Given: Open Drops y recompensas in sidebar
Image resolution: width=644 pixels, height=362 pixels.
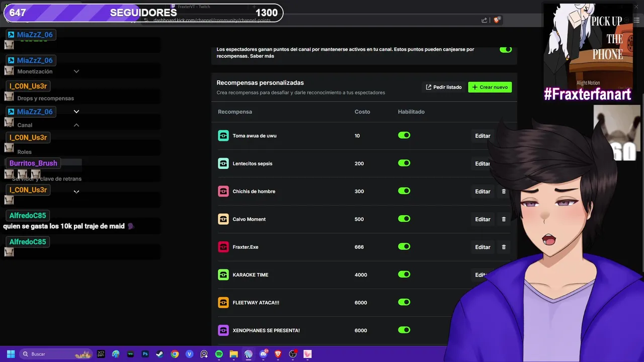Looking at the screenshot, I should [x=45, y=99].
